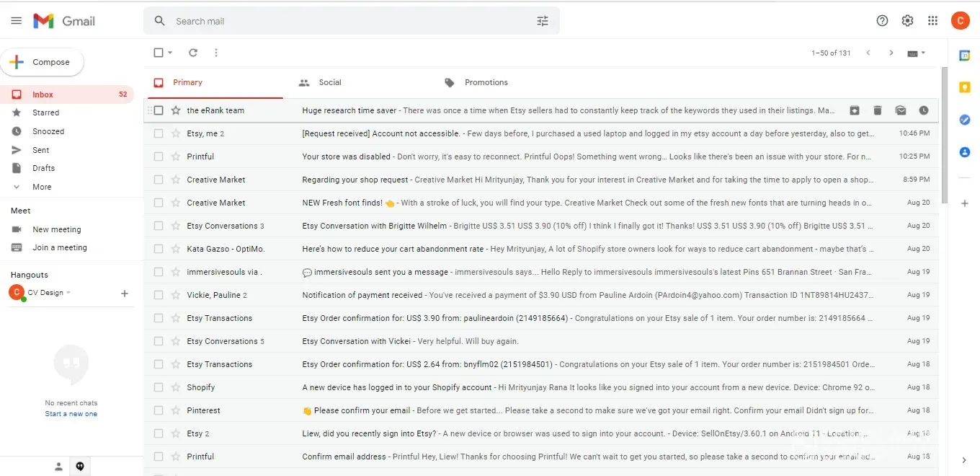Switch to the Promotions tab
Image resolution: width=980 pixels, height=476 pixels.
coord(486,82)
